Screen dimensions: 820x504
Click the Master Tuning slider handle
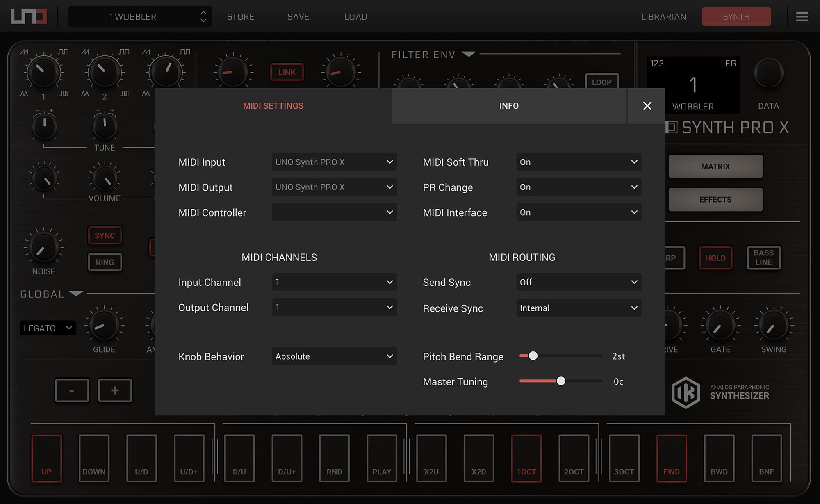[x=561, y=381]
